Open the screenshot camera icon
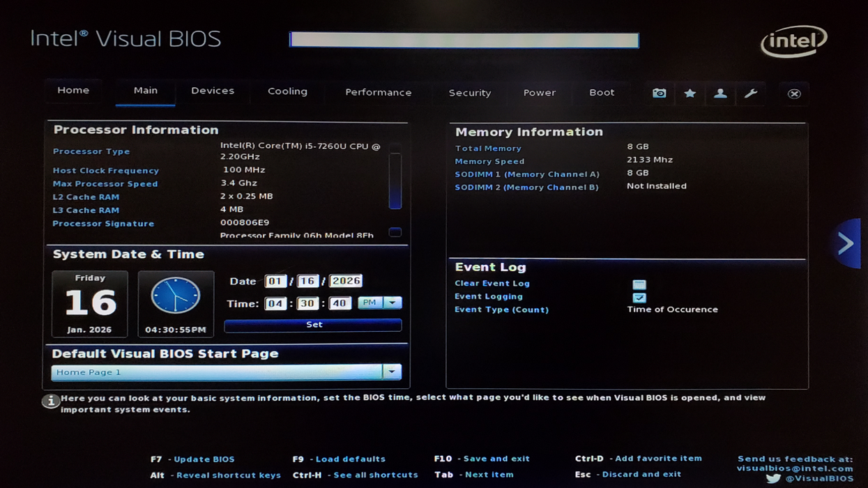Image resolution: width=868 pixels, height=488 pixels. [659, 93]
